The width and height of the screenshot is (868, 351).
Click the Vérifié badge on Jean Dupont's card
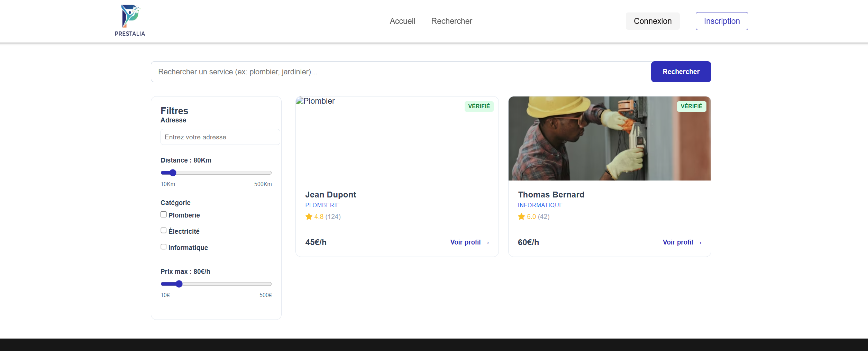point(479,107)
